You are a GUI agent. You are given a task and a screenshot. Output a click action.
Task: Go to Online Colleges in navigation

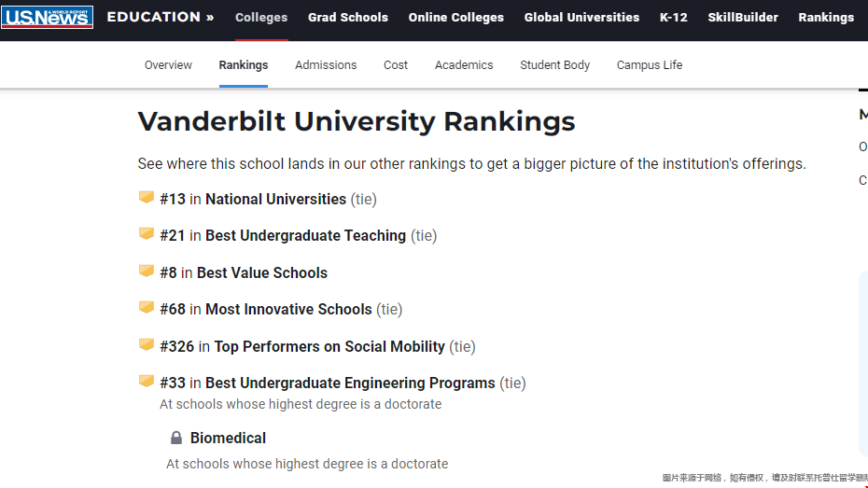pyautogui.click(x=456, y=18)
